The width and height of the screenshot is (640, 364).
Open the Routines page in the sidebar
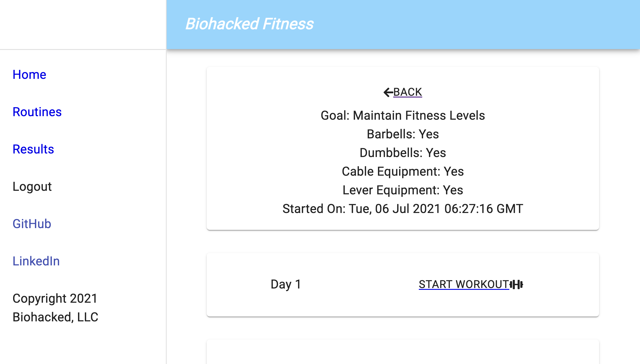[37, 112]
